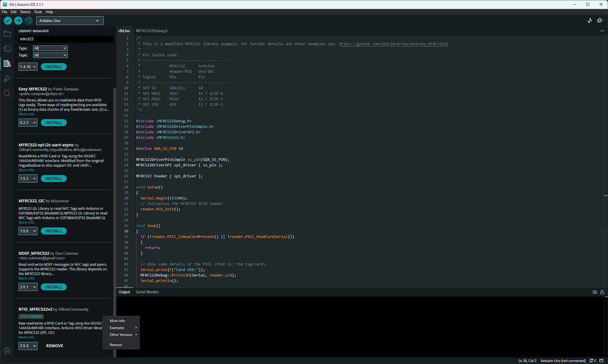Viewport: 608px width, 364px height.
Task: Switch to the MFRC522Debug.h tab
Action: (x=152, y=31)
